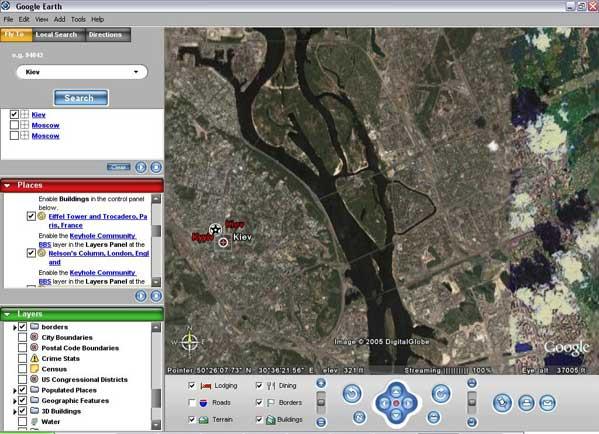Viewport: 599px width, 434px height.
Task: Switch to the Local Search tab
Action: (x=58, y=35)
